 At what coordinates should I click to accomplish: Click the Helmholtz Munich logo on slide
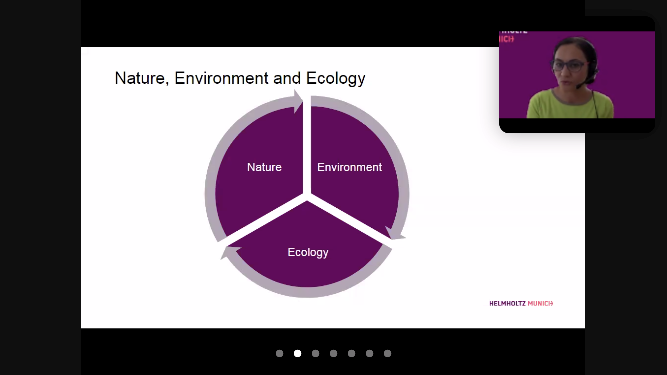(x=521, y=303)
